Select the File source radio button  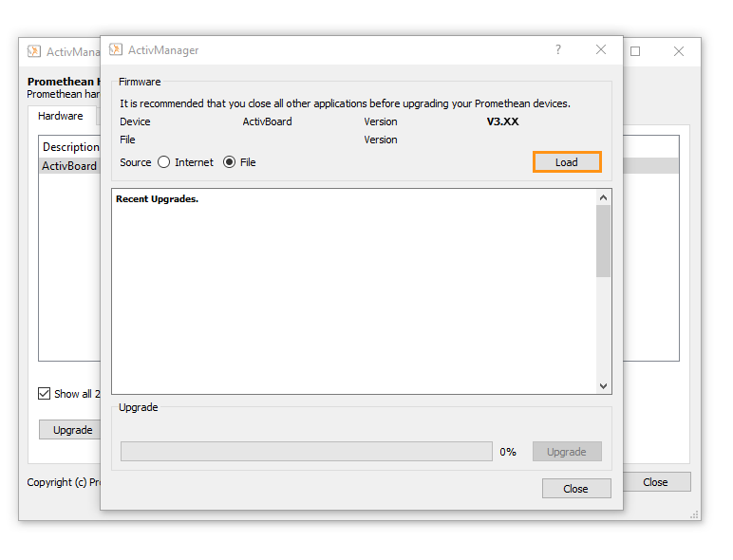(230, 162)
